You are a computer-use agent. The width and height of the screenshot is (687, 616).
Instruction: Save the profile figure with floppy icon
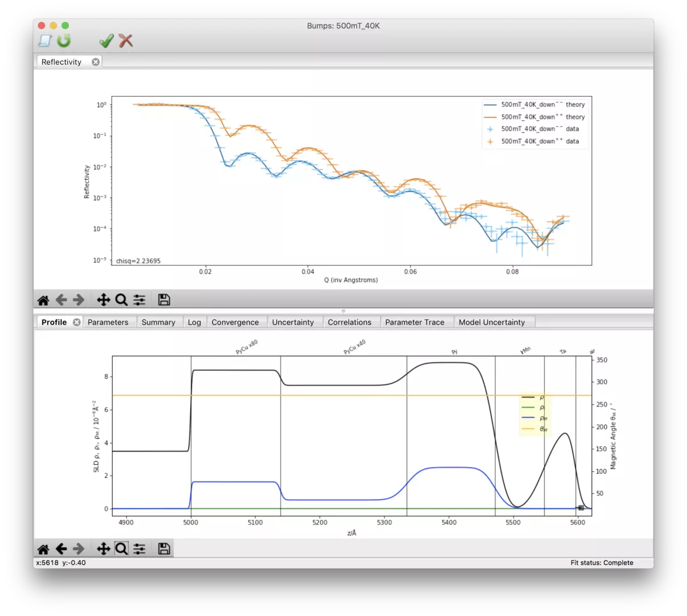[x=164, y=549]
